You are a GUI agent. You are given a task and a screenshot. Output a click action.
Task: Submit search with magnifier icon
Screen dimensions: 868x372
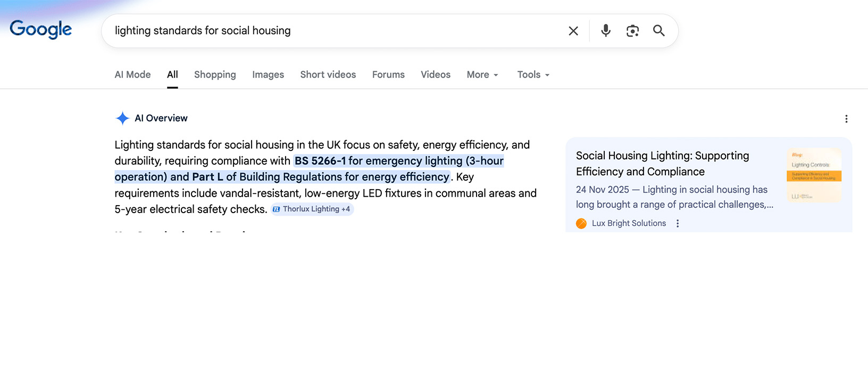(x=659, y=31)
